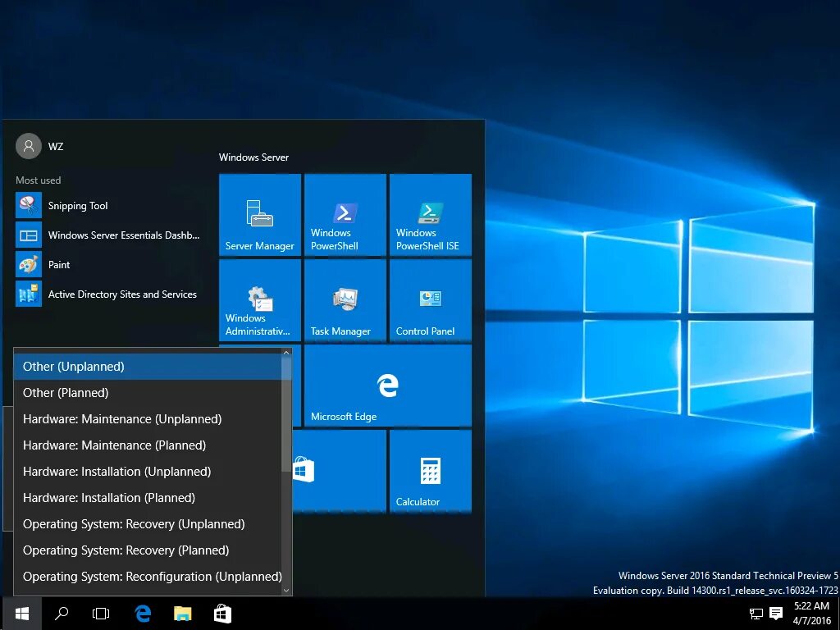The image size is (840, 630).
Task: Click the WZ user account avatar
Action: click(x=29, y=146)
